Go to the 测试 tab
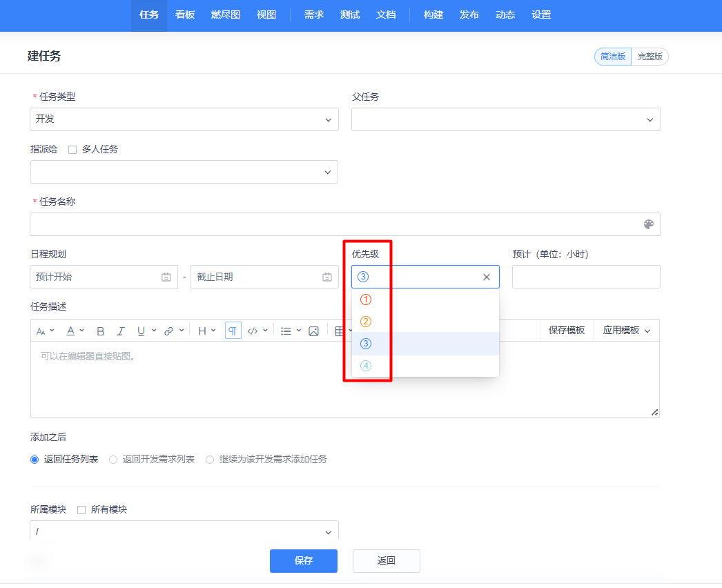Screen dimensions: 722x588 coord(349,15)
